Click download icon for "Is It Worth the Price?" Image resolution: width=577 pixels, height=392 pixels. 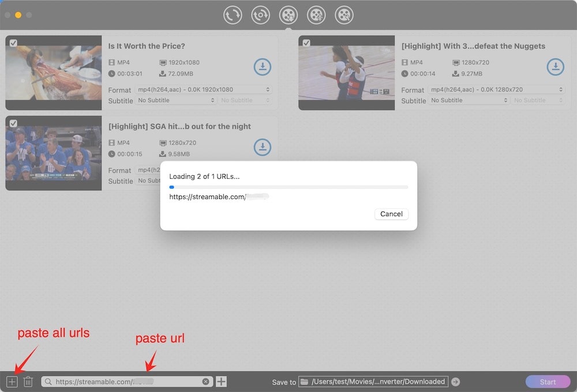coord(263,67)
